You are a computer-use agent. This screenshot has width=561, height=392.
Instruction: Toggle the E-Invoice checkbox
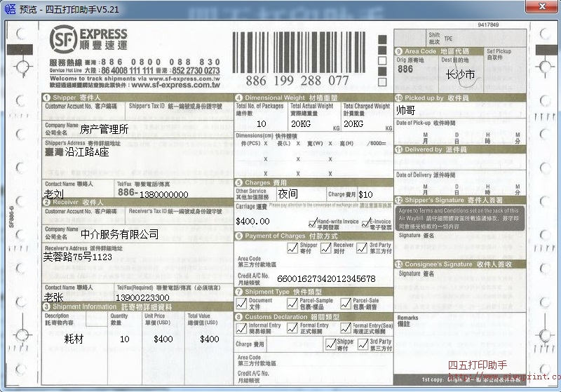[x=365, y=222]
